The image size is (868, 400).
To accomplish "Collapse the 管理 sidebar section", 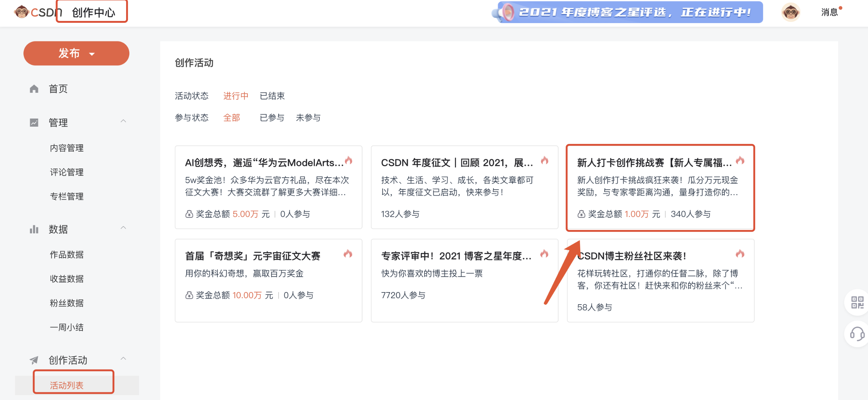I will coord(123,121).
